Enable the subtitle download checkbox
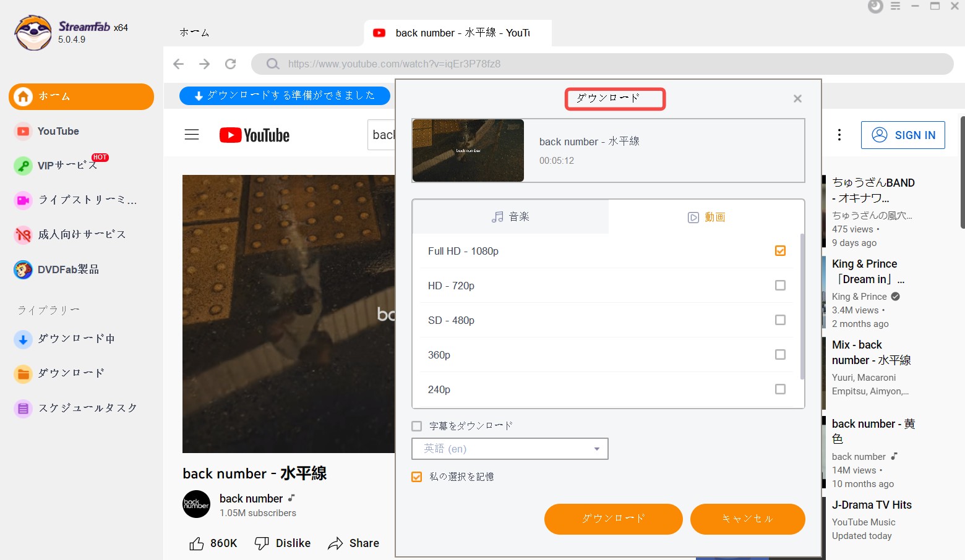Screen dimensions: 965x560 [417, 426]
